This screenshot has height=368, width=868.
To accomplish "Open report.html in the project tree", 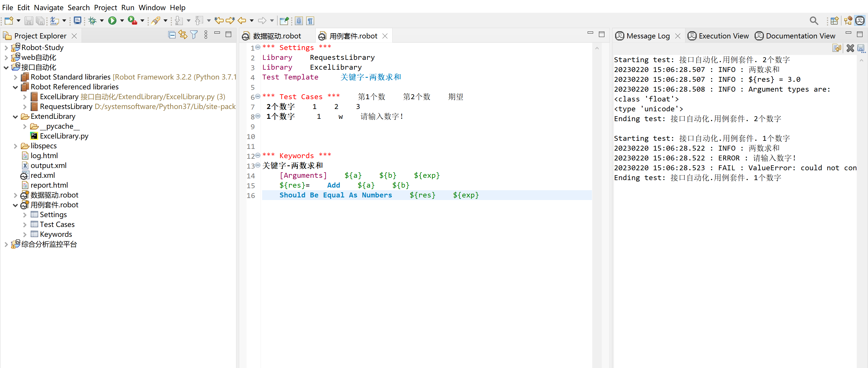I will (x=49, y=185).
